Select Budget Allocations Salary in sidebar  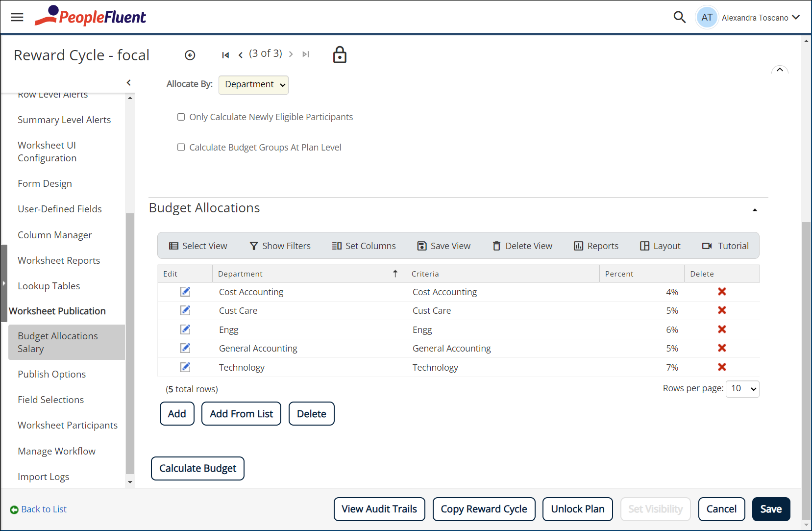[x=57, y=342]
